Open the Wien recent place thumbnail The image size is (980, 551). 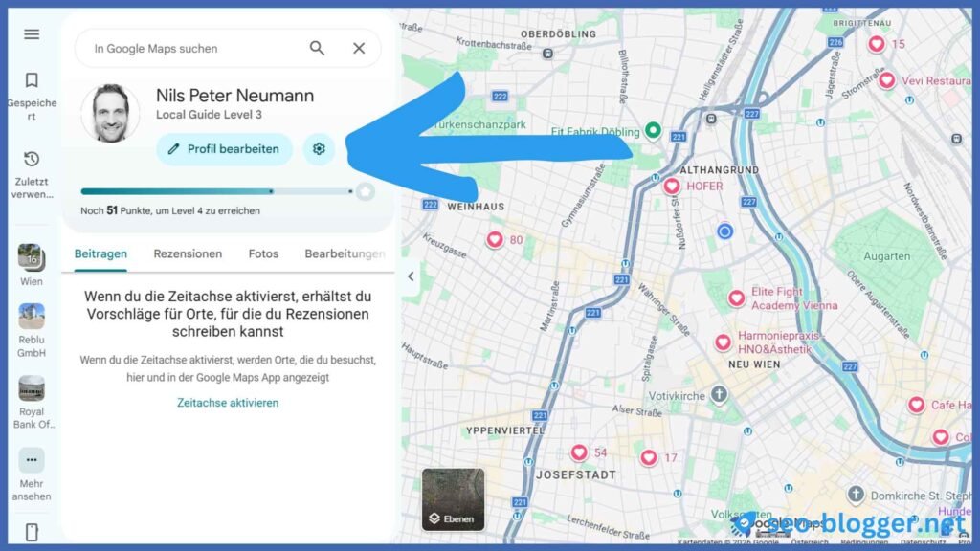point(32,257)
